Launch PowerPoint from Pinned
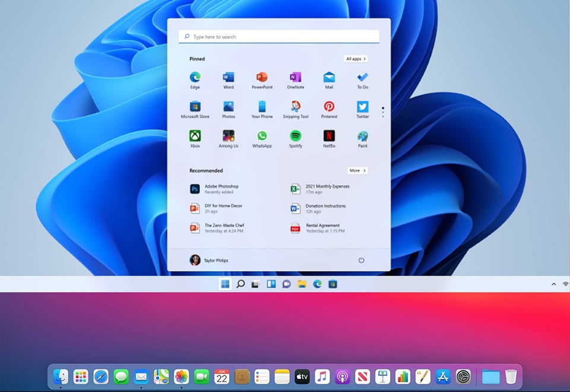The image size is (570, 392). coord(262,79)
